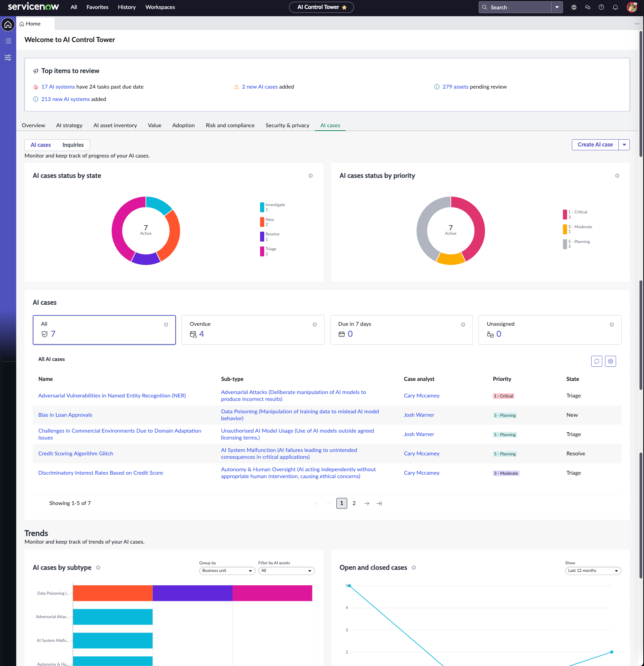The width and height of the screenshot is (644, 666).
Task: Open the Filter by AI assets dropdown
Action: 286,571
